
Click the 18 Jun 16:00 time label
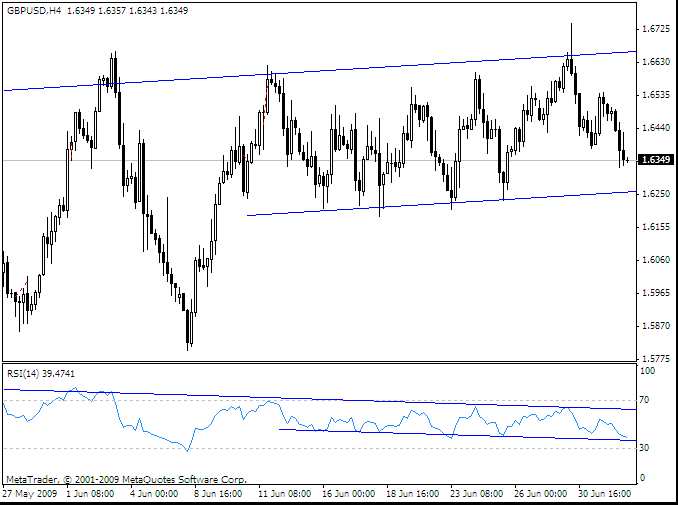point(413,494)
